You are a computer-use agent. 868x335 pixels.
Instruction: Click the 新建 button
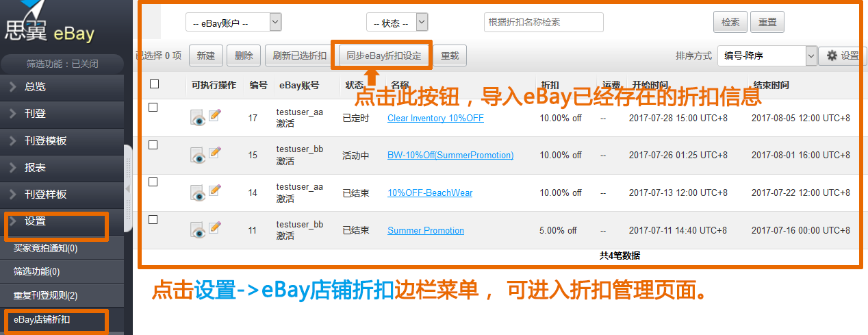[205, 56]
